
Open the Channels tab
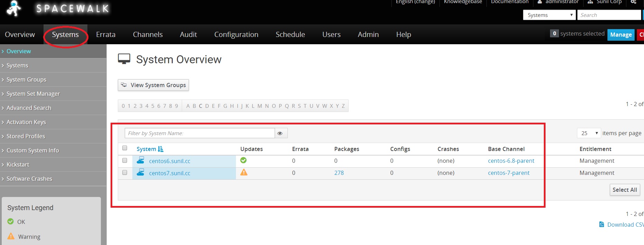click(148, 35)
